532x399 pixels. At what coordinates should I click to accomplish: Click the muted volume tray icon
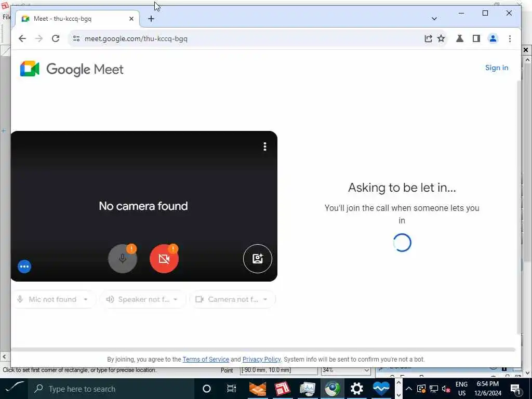tap(446, 389)
